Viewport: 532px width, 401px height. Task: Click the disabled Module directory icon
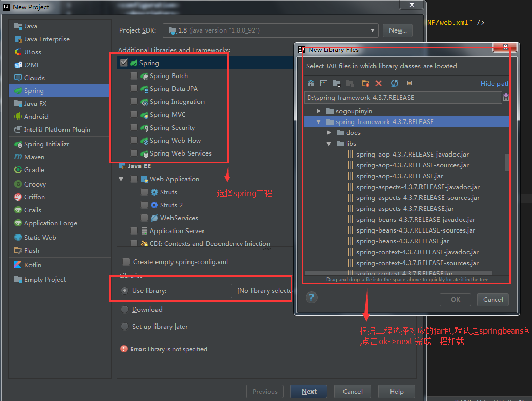click(350, 83)
